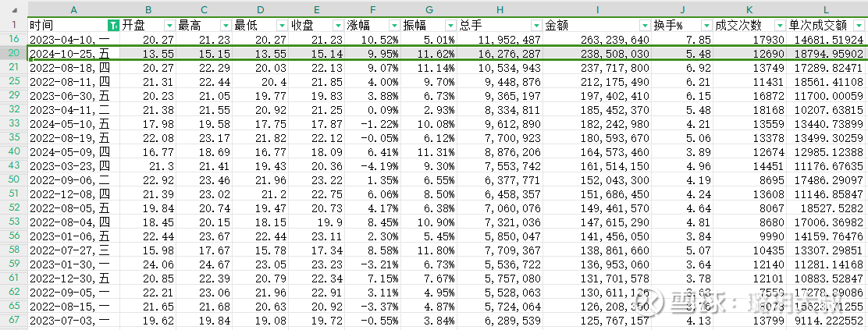Click the cell showing 23.02
Screen dimensions: 868x330
coord(205,193)
